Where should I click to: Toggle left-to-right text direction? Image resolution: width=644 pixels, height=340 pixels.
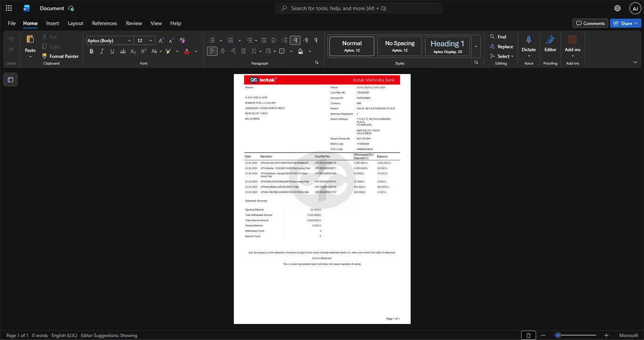click(295, 41)
